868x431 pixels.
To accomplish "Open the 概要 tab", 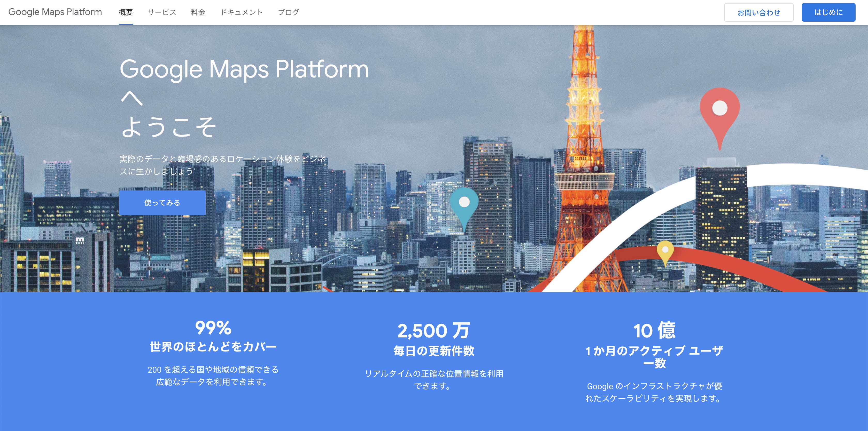I will [x=126, y=12].
